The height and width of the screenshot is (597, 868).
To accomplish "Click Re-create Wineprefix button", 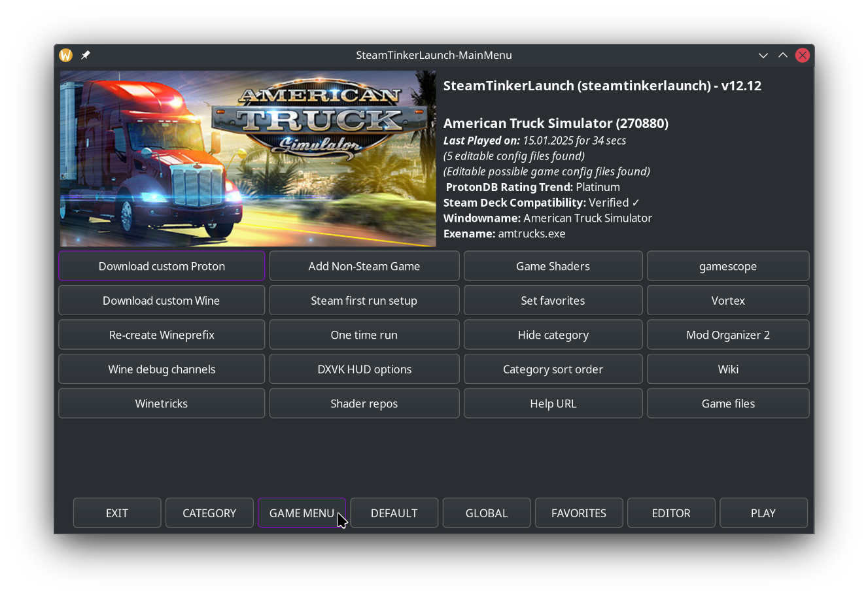I will pos(162,335).
